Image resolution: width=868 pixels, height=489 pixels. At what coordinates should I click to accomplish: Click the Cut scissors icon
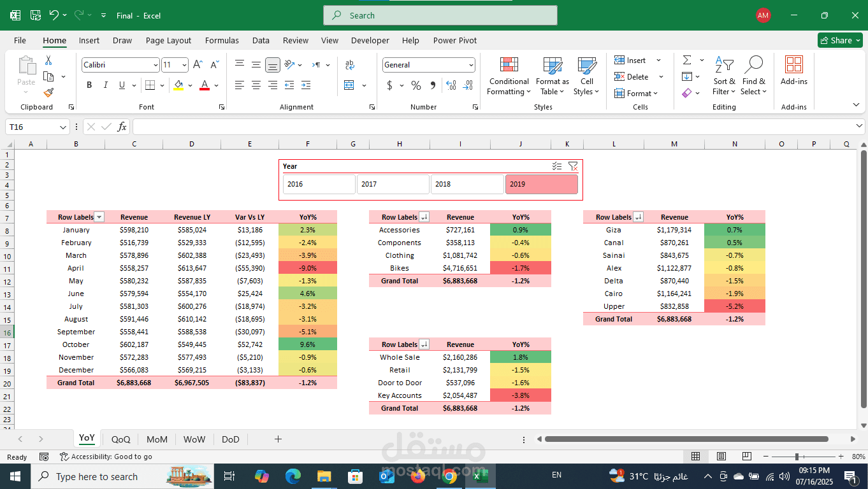48,60
